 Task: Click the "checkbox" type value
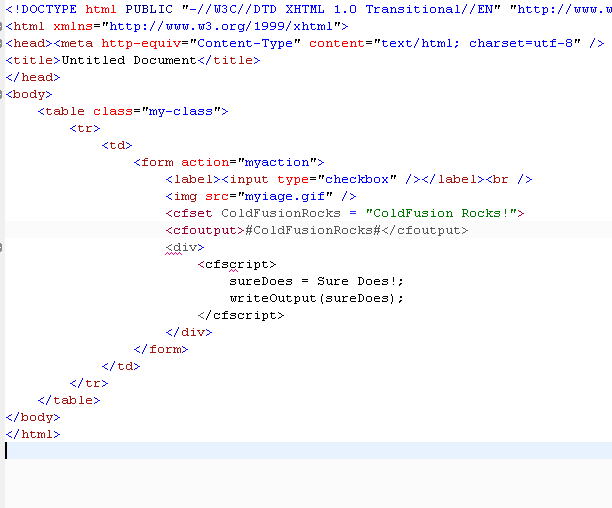pyautogui.click(x=357, y=179)
